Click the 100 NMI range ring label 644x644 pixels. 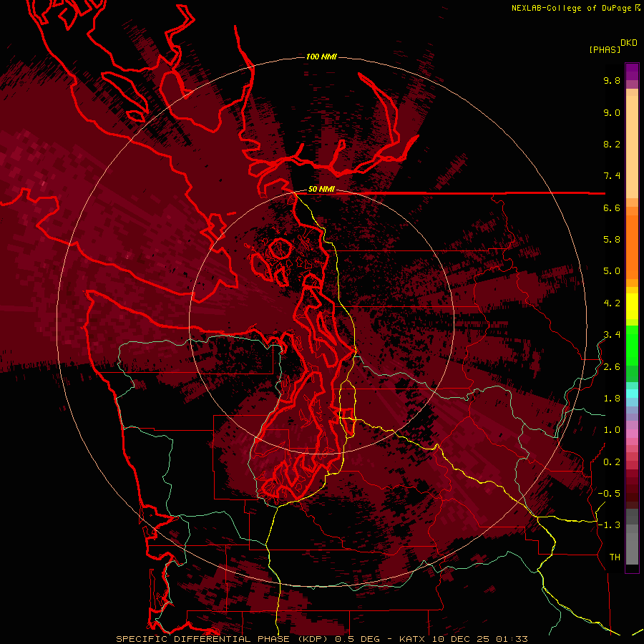[x=321, y=57]
